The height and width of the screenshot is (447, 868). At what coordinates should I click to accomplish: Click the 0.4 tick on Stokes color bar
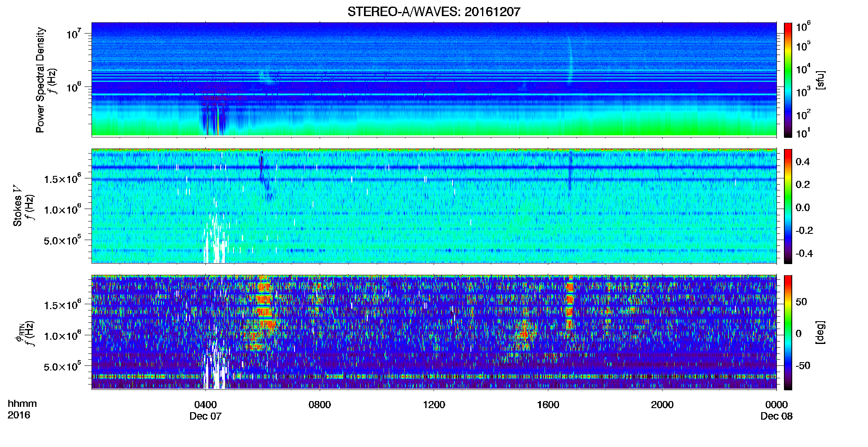pos(803,162)
